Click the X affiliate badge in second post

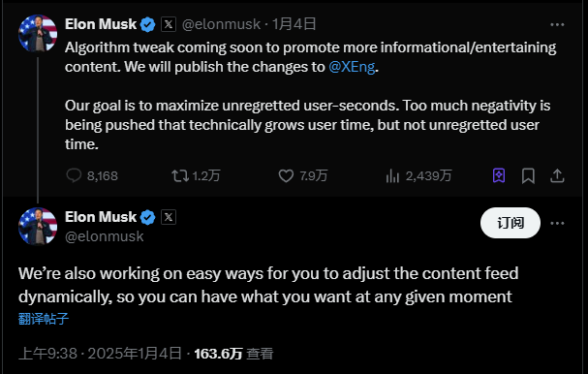point(169,217)
